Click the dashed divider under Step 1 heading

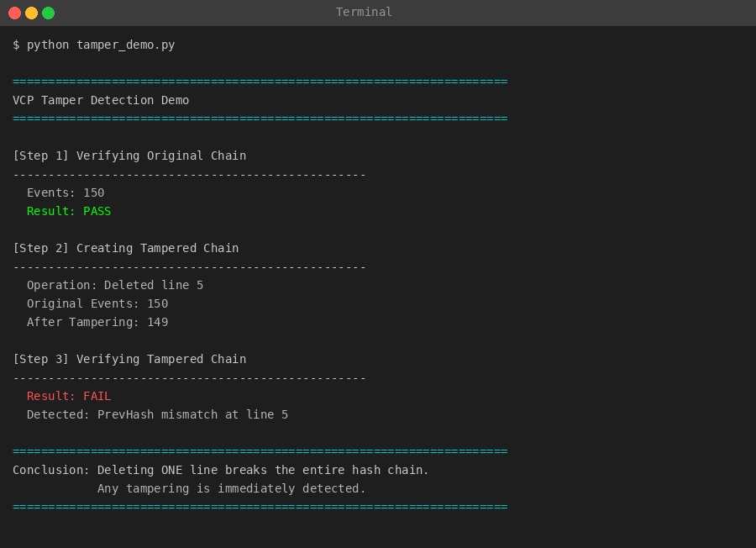pos(189,174)
